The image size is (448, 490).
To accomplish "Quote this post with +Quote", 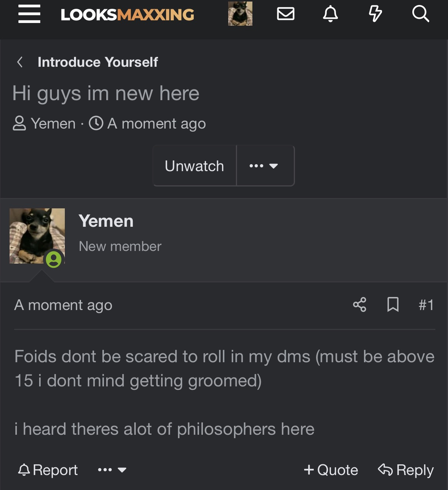I will 331,470.
